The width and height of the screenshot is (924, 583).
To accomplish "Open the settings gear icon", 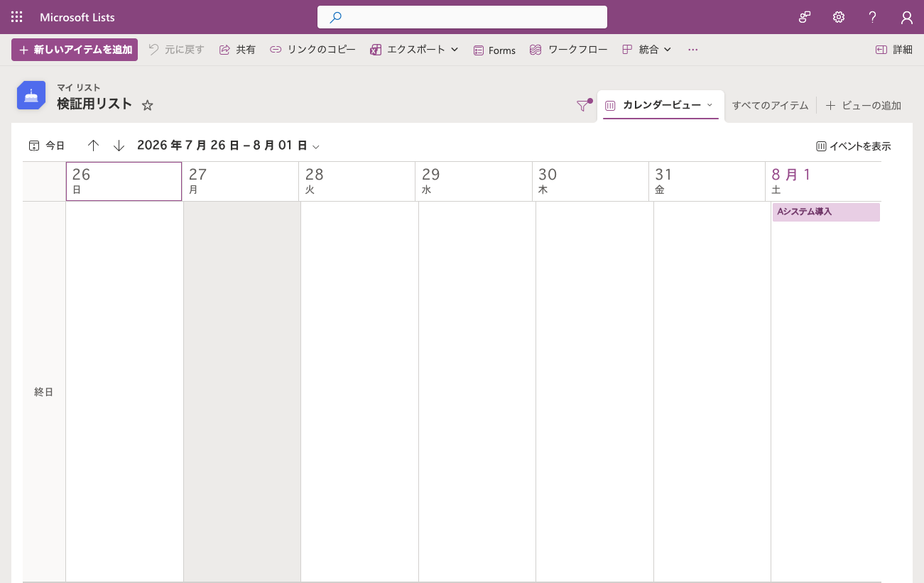I will 839,17.
